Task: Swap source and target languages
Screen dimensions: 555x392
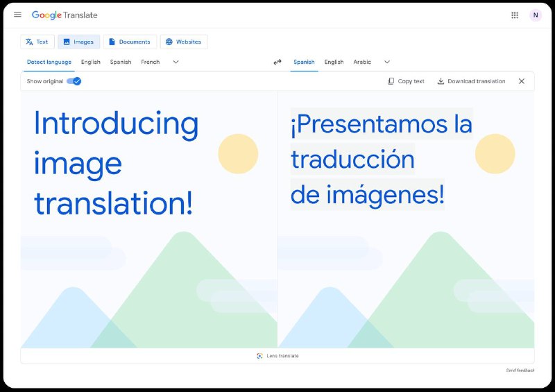Action: (x=277, y=62)
